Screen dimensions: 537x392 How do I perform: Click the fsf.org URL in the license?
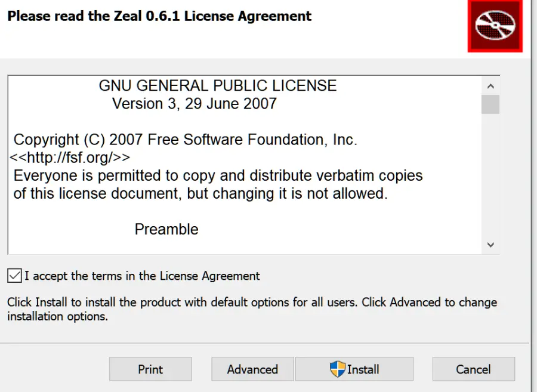pyautogui.click(x=70, y=158)
